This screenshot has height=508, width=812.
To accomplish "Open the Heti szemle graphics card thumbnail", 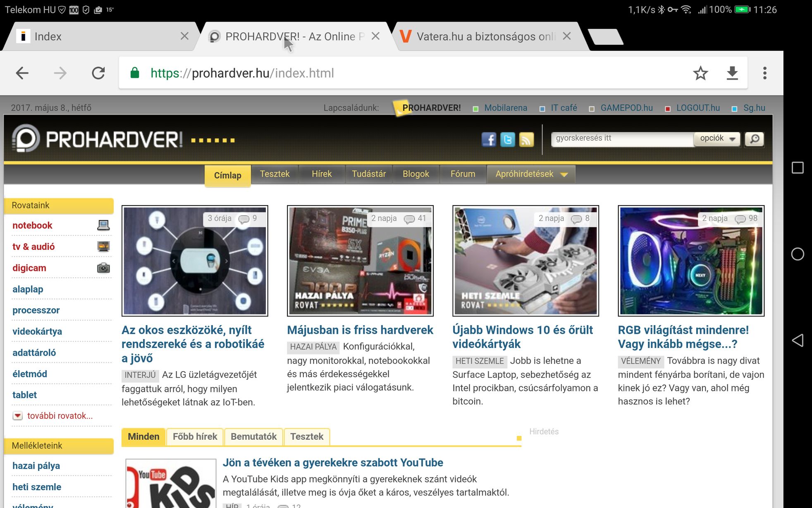I will pos(525,261).
